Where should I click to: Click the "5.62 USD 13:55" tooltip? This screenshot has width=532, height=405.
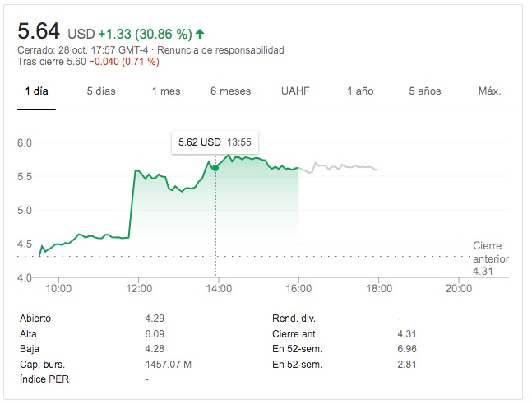click(215, 142)
